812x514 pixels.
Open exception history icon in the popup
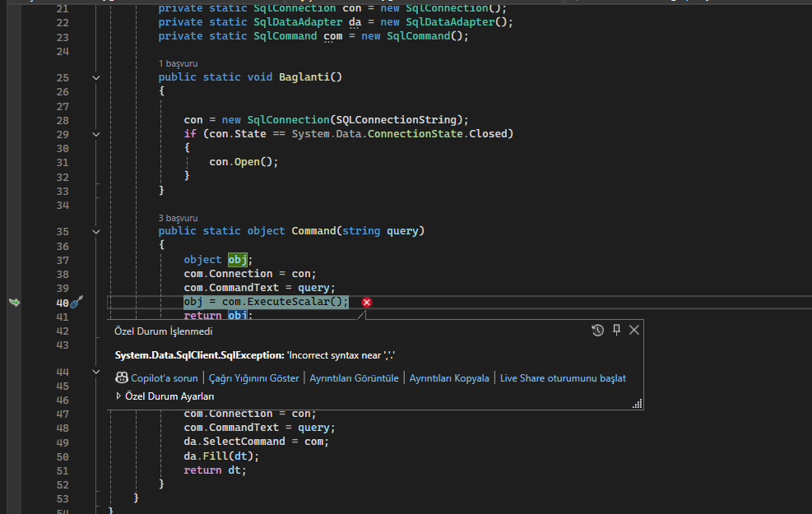click(597, 331)
